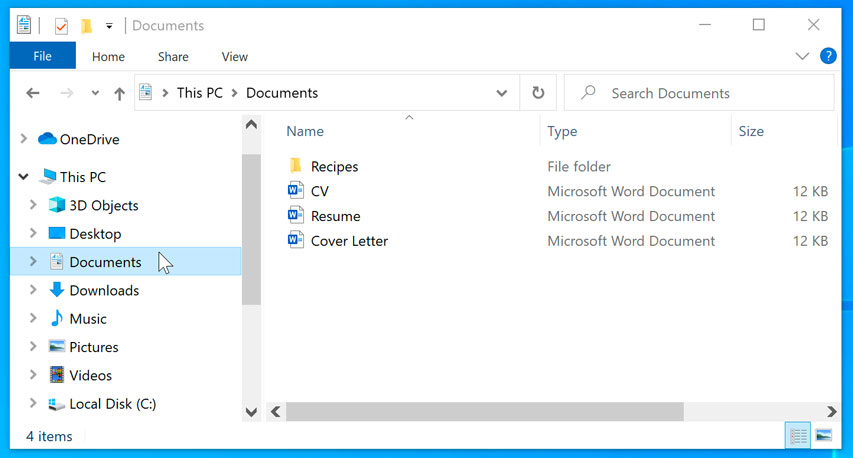Open the File menu

click(x=42, y=56)
